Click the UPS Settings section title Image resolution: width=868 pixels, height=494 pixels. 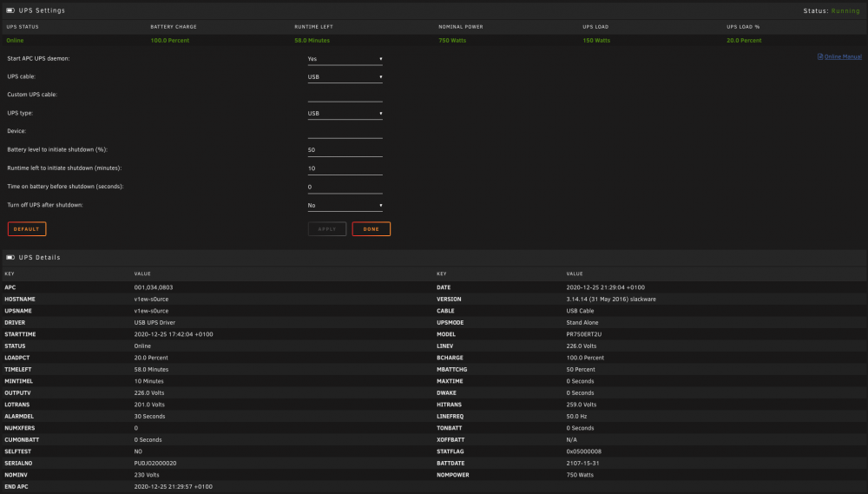(42, 10)
